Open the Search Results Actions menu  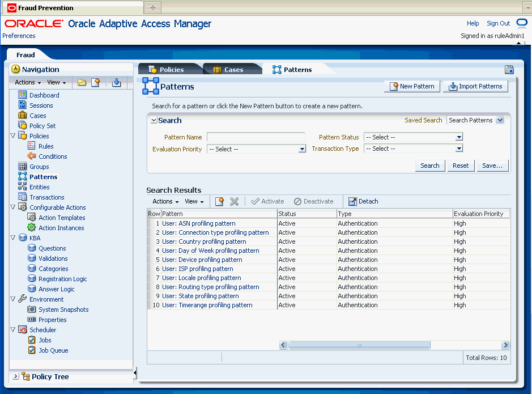pos(165,201)
